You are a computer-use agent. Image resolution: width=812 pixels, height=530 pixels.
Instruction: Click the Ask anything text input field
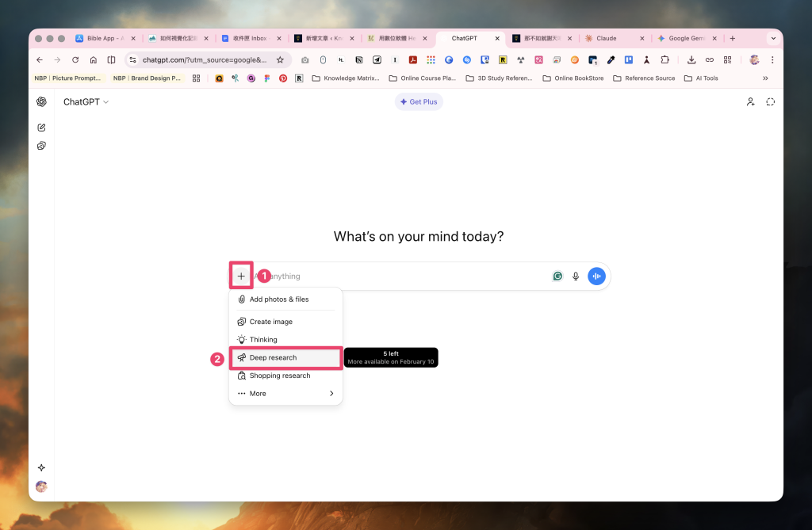pos(404,276)
